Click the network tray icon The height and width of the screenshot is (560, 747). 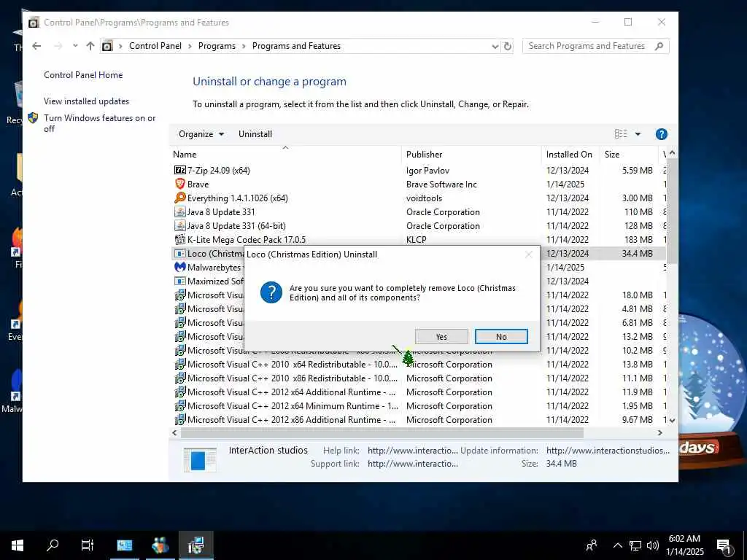(x=635, y=545)
